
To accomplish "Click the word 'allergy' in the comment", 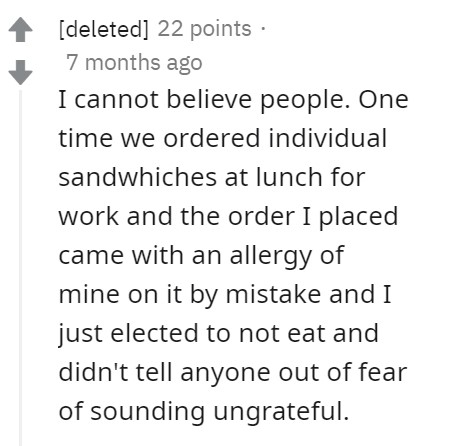I will click(270, 256).
